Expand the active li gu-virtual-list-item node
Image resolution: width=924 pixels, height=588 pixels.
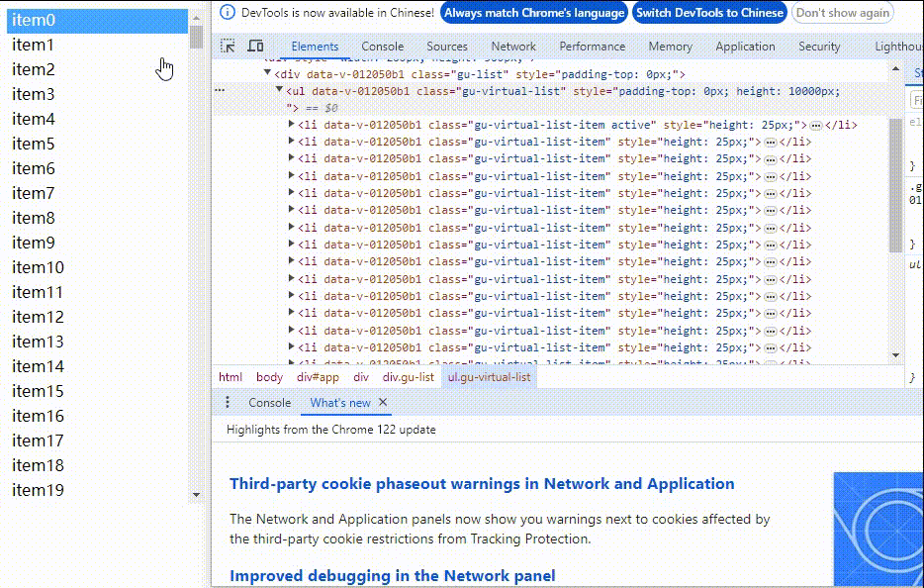pos(291,125)
